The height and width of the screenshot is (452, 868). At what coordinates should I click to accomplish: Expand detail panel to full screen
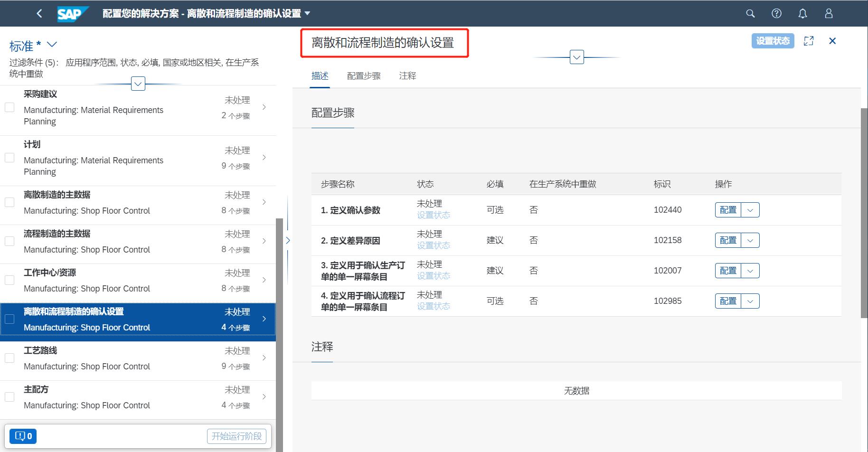pyautogui.click(x=809, y=41)
